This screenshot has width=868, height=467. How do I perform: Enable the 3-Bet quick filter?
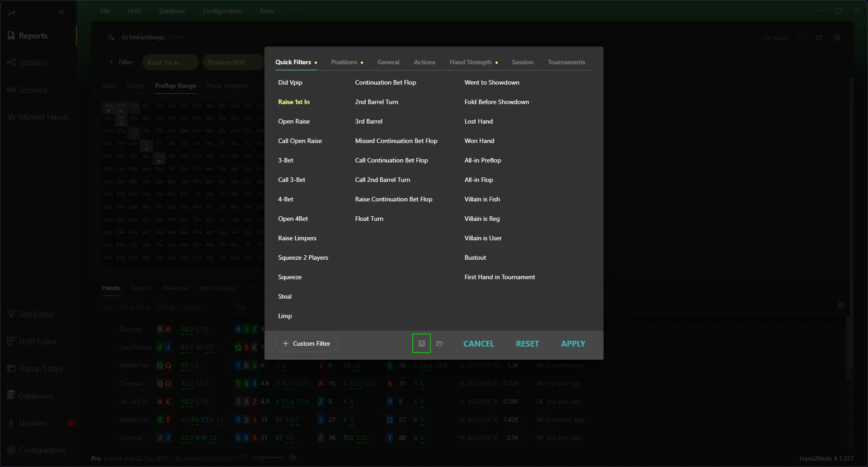click(x=286, y=160)
